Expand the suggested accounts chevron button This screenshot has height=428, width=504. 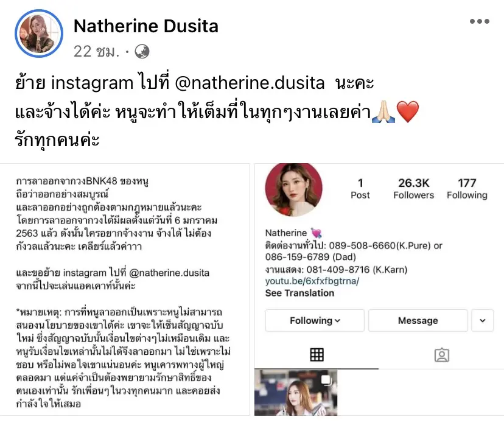point(483,321)
